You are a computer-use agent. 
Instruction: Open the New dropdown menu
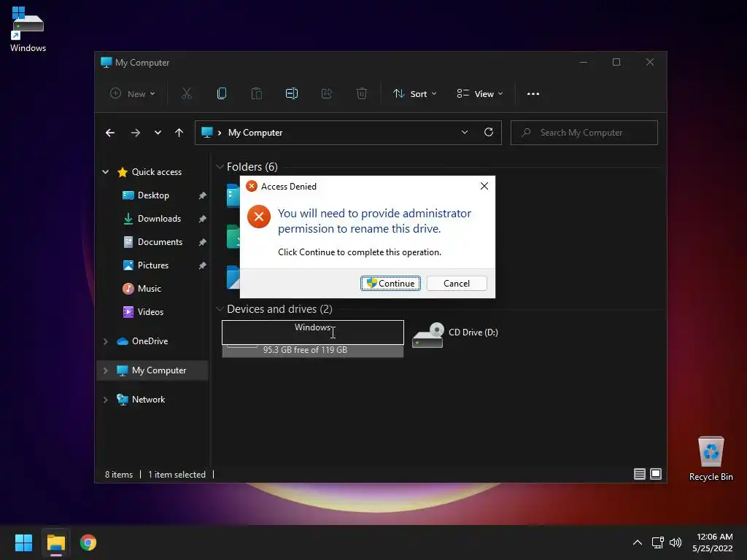[133, 94]
